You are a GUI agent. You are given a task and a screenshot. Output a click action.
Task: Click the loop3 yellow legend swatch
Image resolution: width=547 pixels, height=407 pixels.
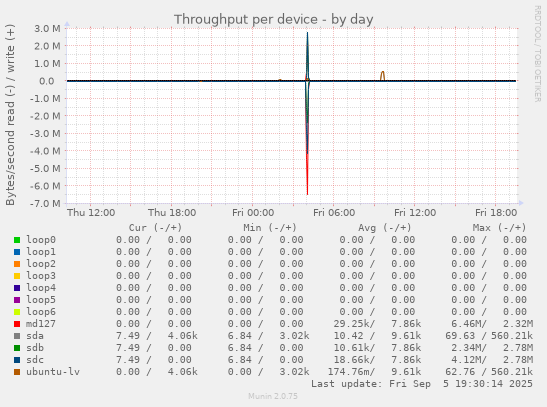click(17, 276)
